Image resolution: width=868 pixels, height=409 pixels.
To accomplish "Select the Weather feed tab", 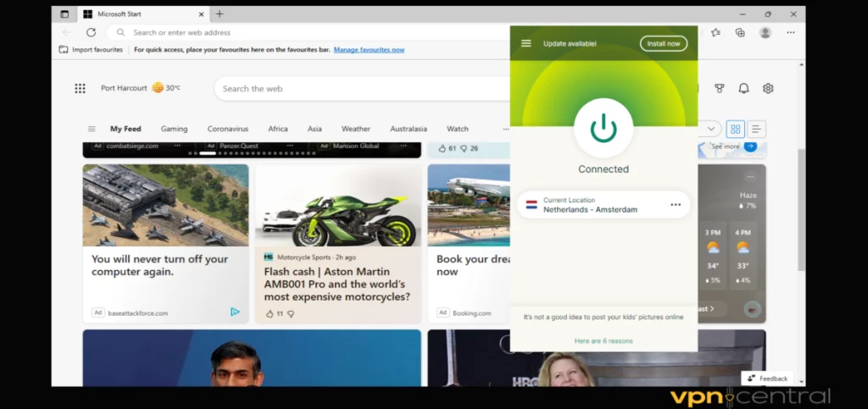I will pyautogui.click(x=355, y=129).
